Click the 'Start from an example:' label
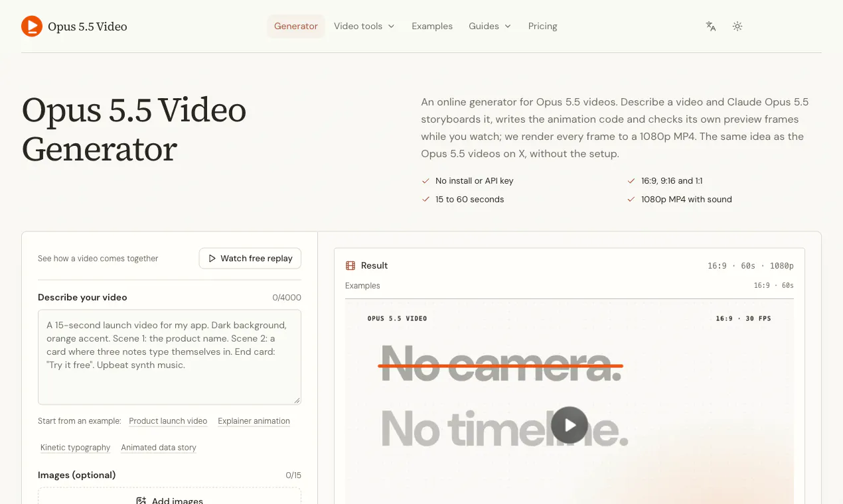Image resolution: width=843 pixels, height=504 pixels. click(x=80, y=421)
